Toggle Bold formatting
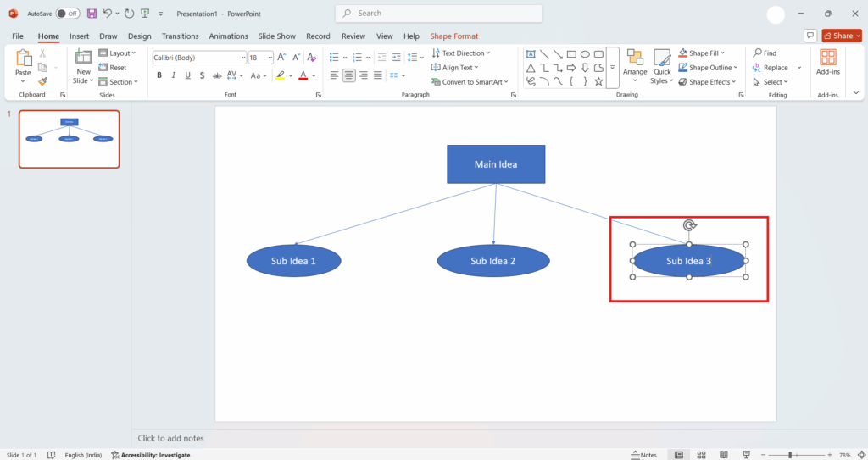This screenshot has width=868, height=460. 159,75
